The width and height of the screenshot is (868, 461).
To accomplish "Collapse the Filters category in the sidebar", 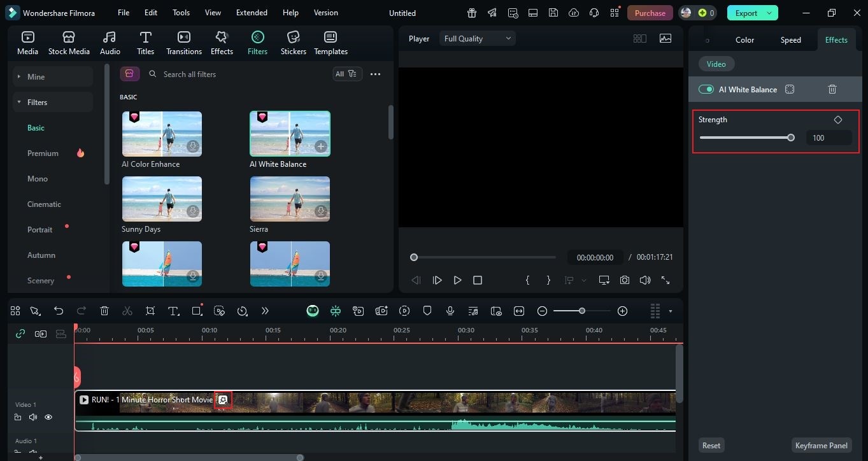I will click(20, 102).
